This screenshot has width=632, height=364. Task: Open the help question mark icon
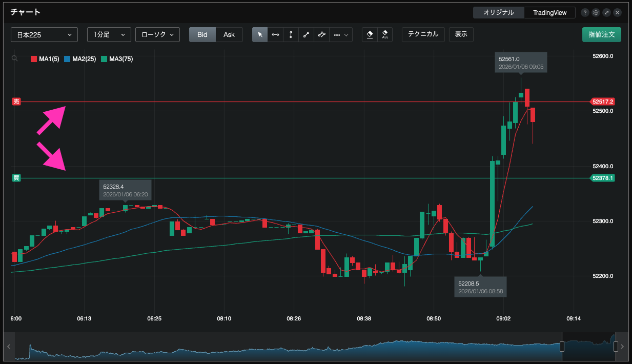[585, 12]
